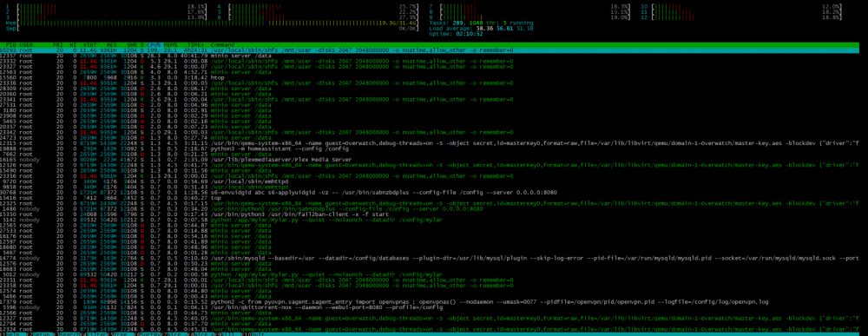Click the Mem meter showing 19.3G/31.4G

[212, 23]
